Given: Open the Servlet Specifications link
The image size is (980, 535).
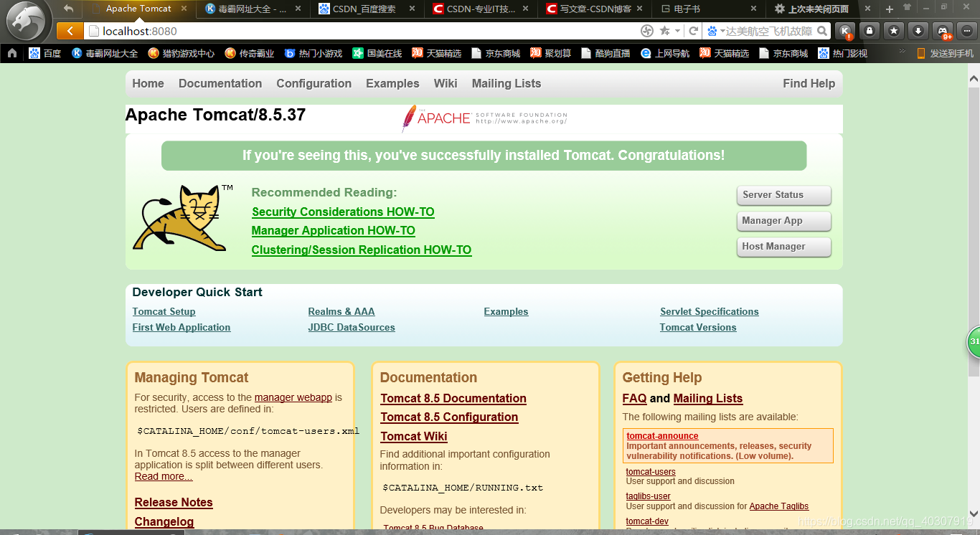Looking at the screenshot, I should (710, 311).
